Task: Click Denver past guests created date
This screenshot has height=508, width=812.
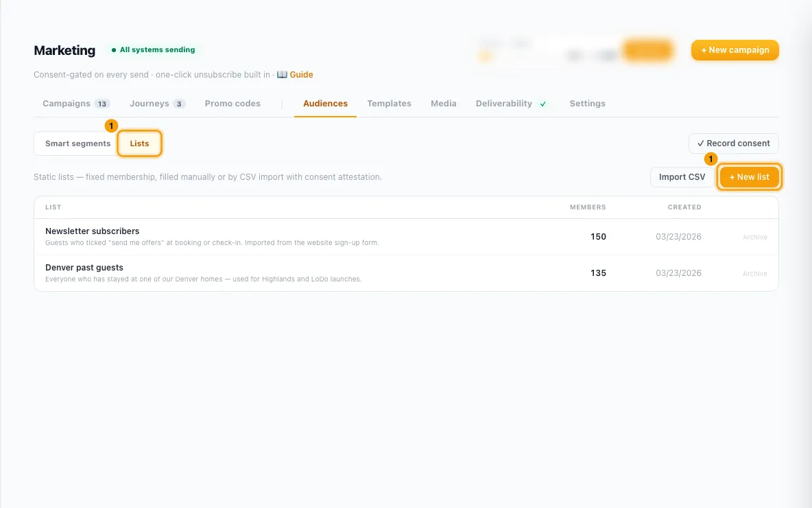Action: (678, 273)
